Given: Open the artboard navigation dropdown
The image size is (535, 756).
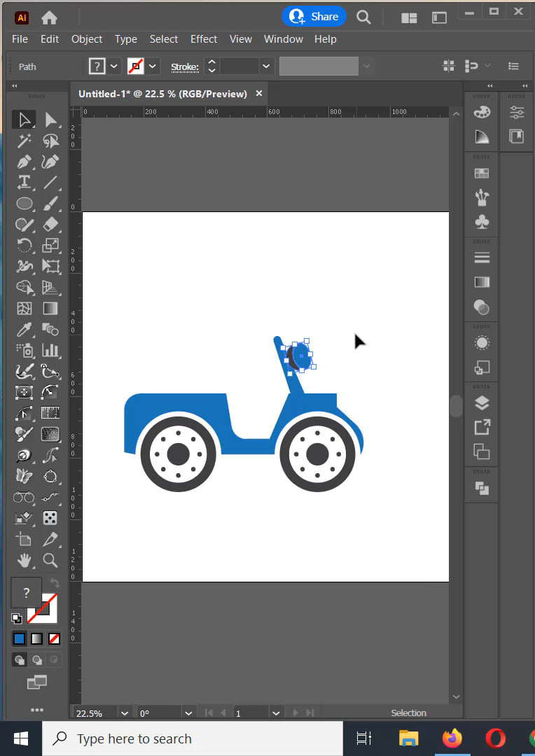Looking at the screenshot, I should (276, 713).
